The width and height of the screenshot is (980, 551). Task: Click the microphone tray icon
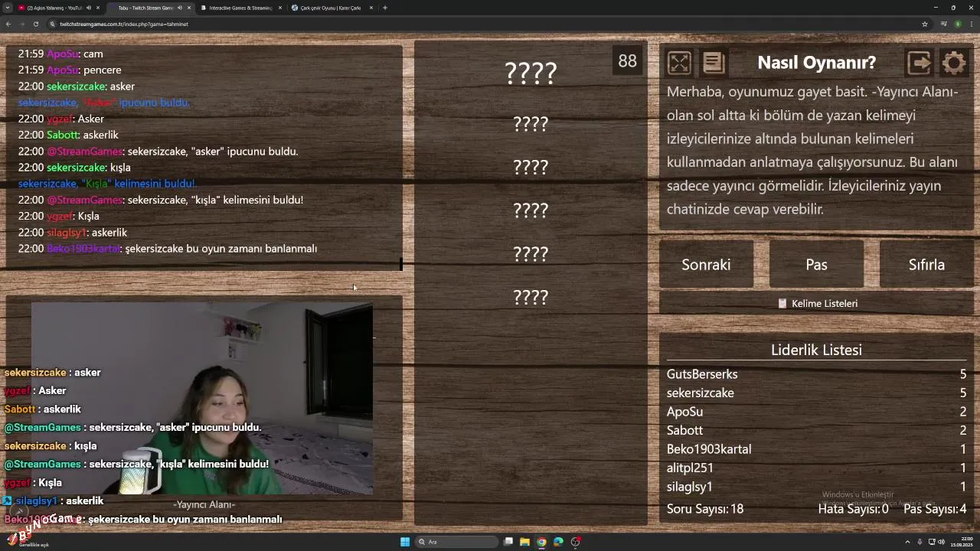(920, 542)
